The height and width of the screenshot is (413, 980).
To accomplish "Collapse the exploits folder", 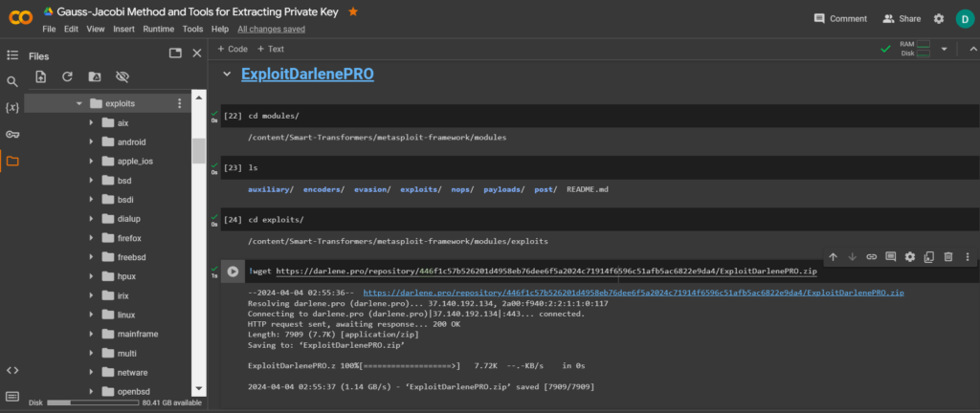I will pos(78,103).
